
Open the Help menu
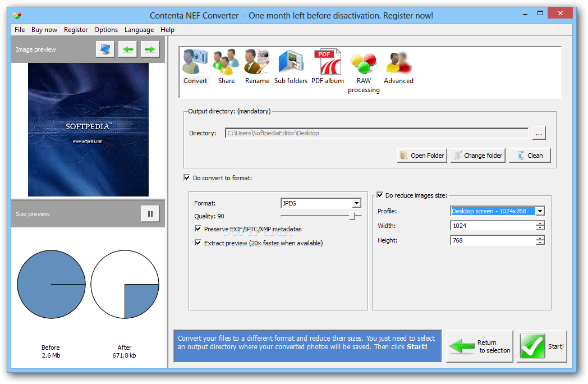167,30
